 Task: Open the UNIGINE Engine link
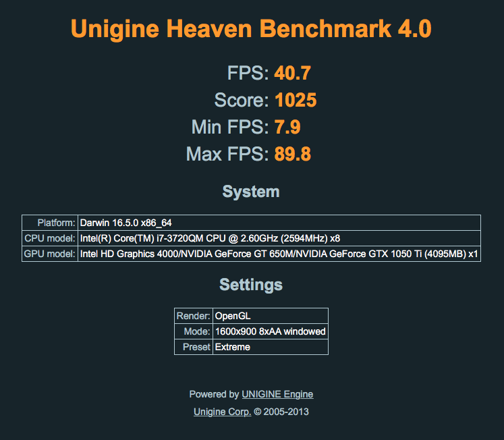pos(277,394)
